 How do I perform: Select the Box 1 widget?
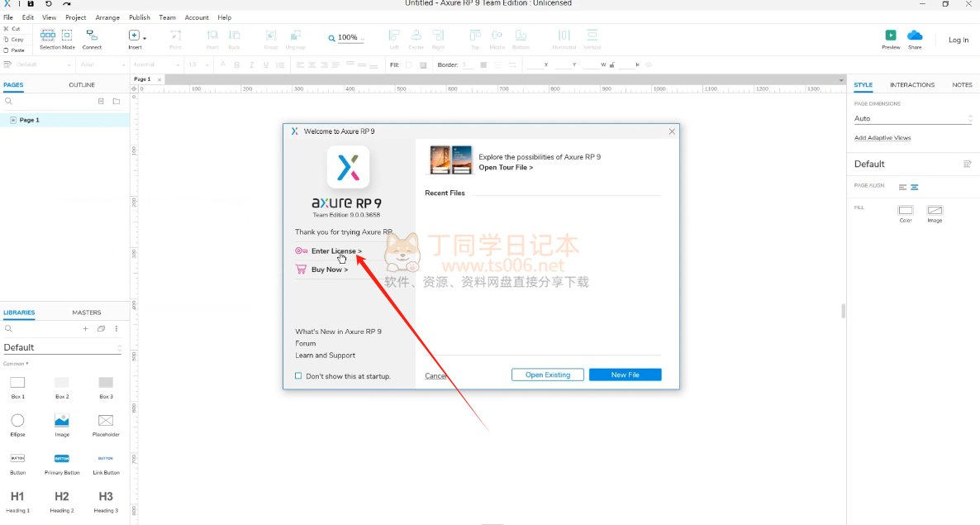click(x=17, y=387)
